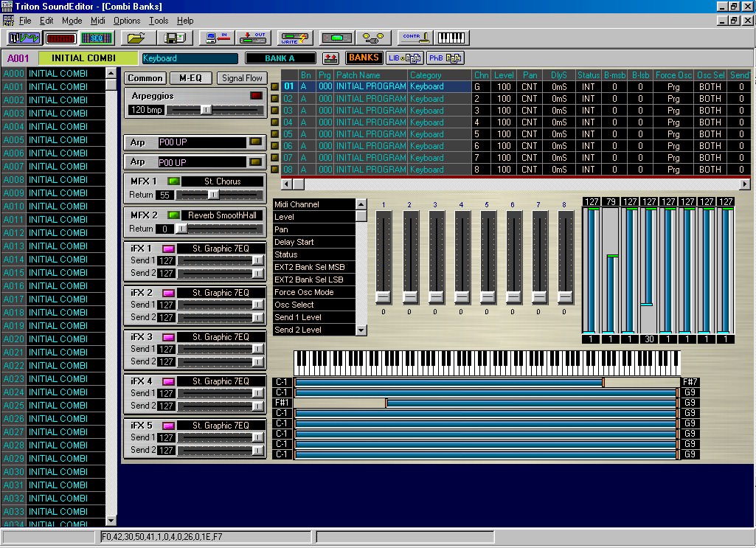The height and width of the screenshot is (548, 756).
Task: Click the combi name field INITIAL COMBI in header
Action: coord(88,58)
